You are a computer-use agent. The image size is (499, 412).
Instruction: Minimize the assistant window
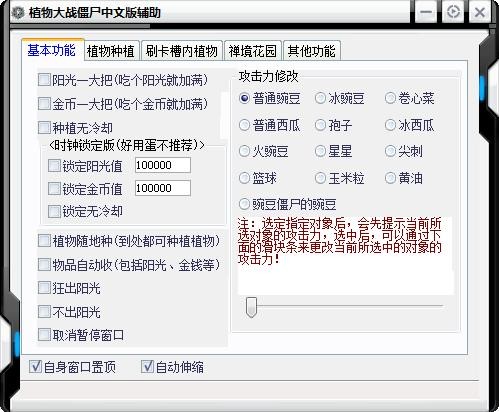pyautogui.click(x=426, y=12)
